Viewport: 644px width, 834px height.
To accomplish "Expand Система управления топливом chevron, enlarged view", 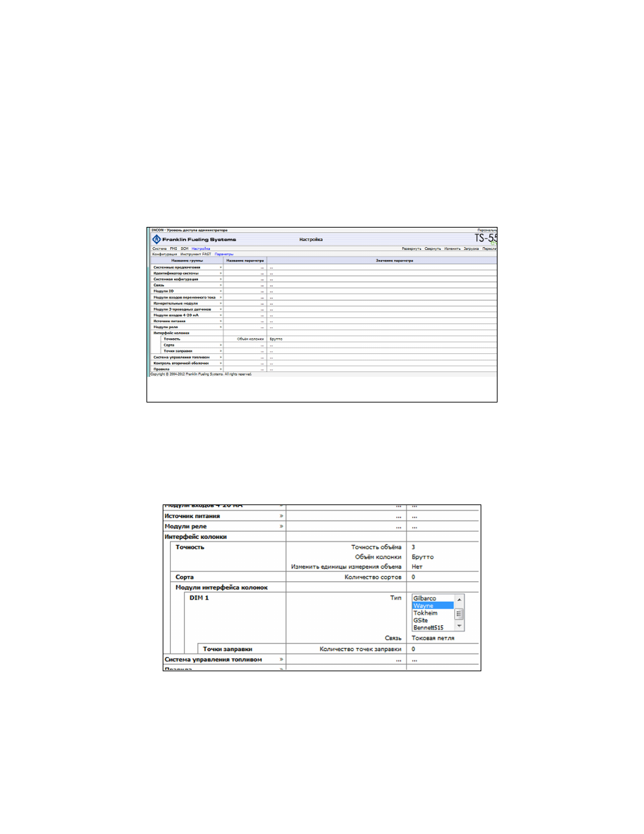I will (x=281, y=659).
